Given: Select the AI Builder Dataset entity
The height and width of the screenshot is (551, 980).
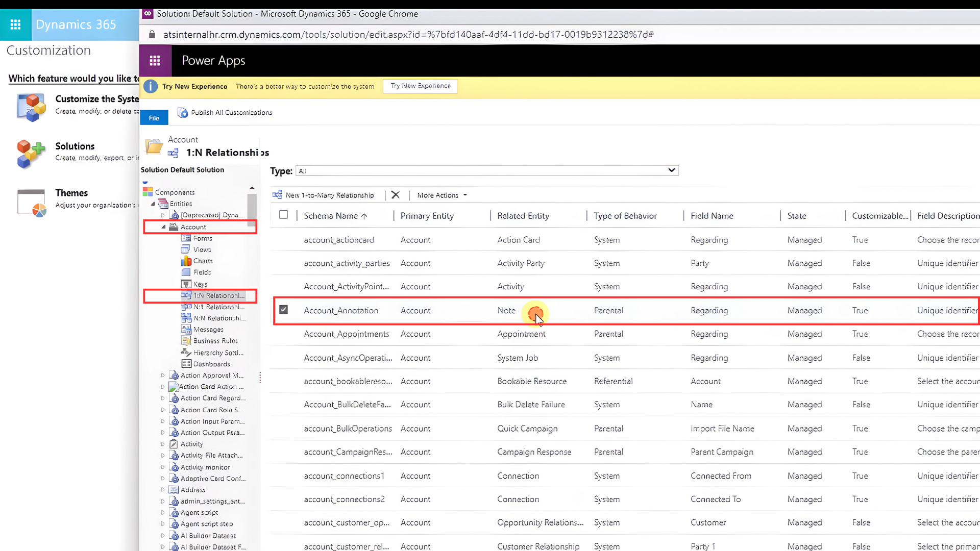Looking at the screenshot, I should click(x=208, y=536).
